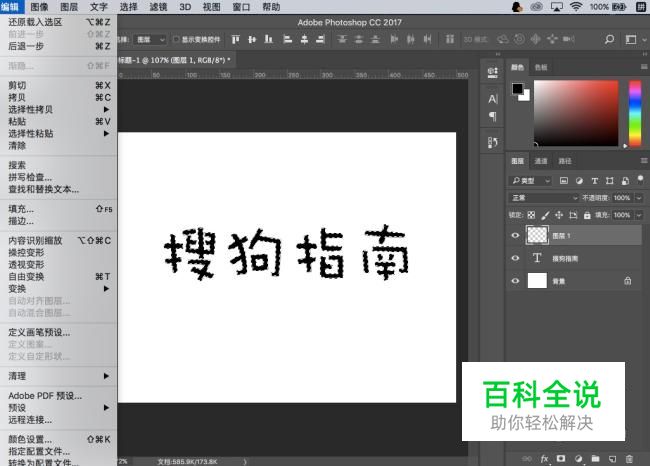Switch to the Channels tab
This screenshot has height=466, width=650.
(x=541, y=161)
